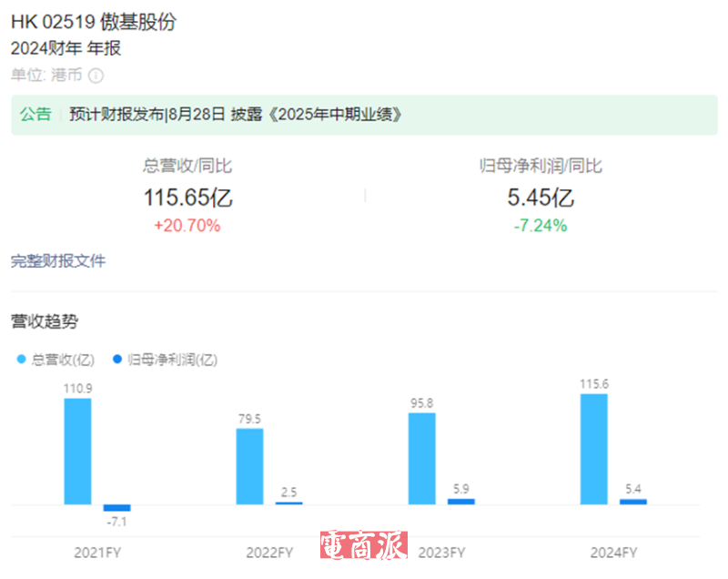Click the 2024FY axis label
The image size is (728, 579).
click(613, 553)
